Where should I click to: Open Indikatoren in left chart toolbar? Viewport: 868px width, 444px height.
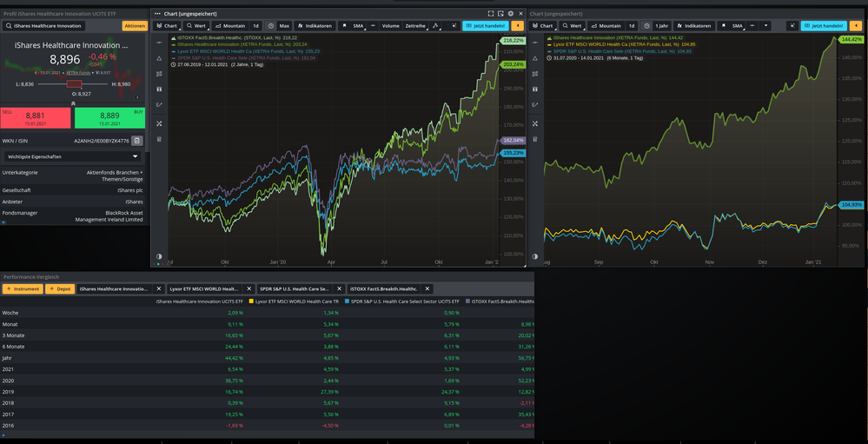click(x=315, y=25)
